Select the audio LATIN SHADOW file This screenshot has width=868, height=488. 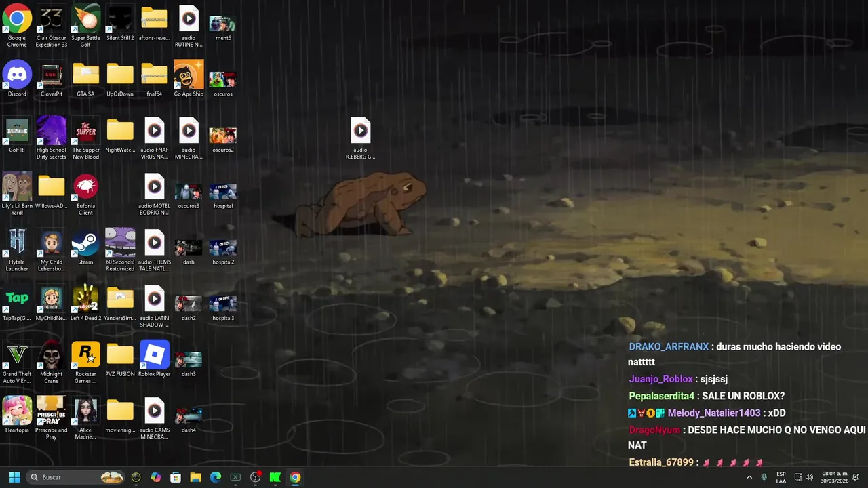(x=154, y=307)
